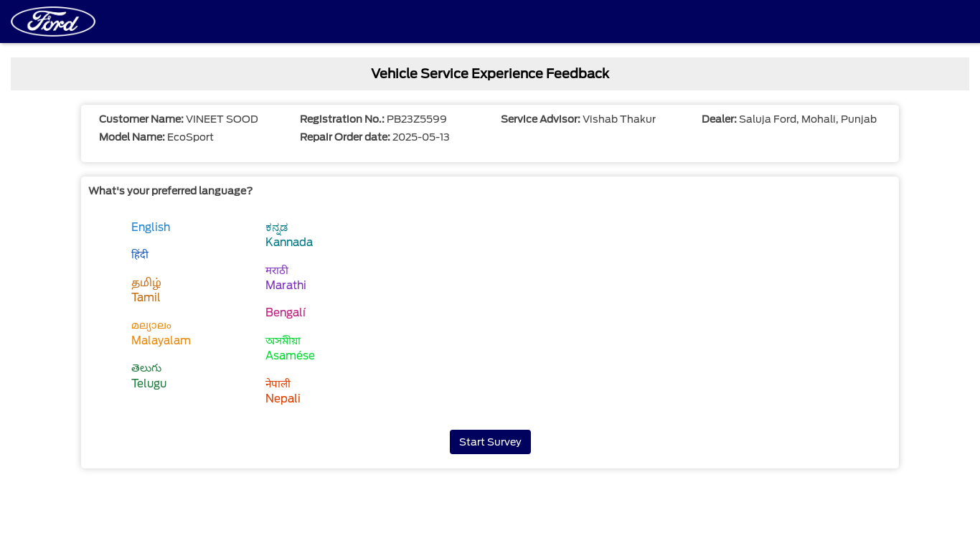Click registration number PB23Z5599
980x551 pixels.
(x=417, y=119)
